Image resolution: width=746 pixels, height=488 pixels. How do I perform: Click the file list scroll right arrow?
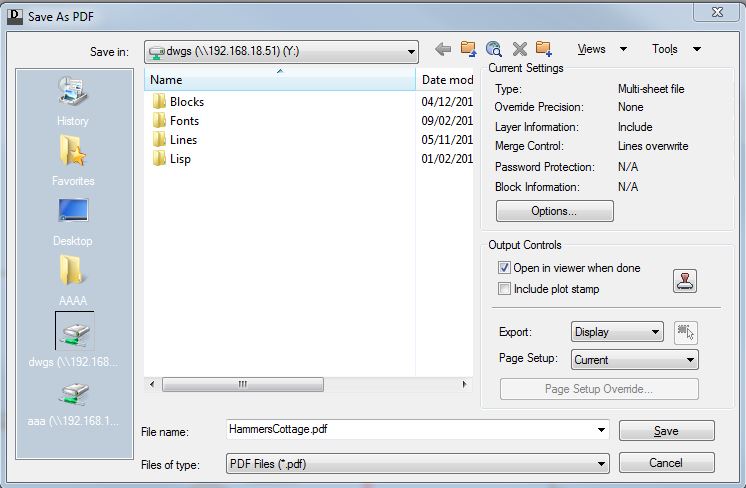(464, 384)
